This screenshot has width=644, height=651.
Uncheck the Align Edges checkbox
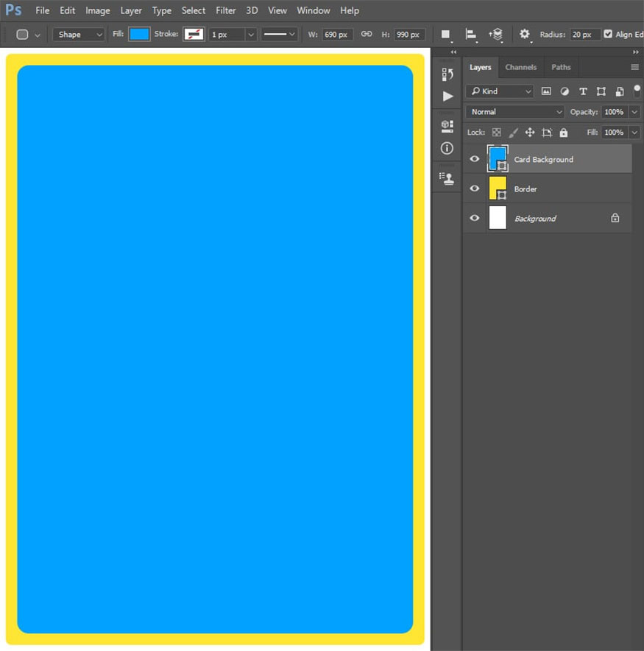point(608,35)
